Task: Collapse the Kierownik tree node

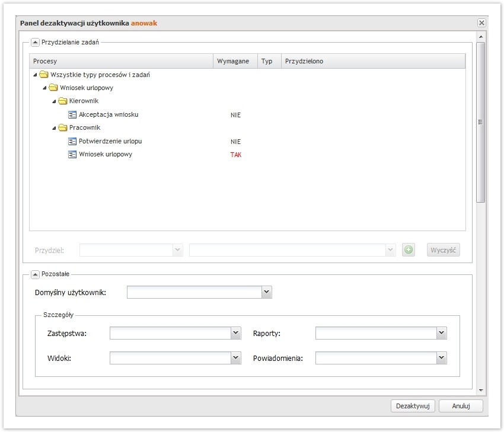Action: (x=54, y=101)
